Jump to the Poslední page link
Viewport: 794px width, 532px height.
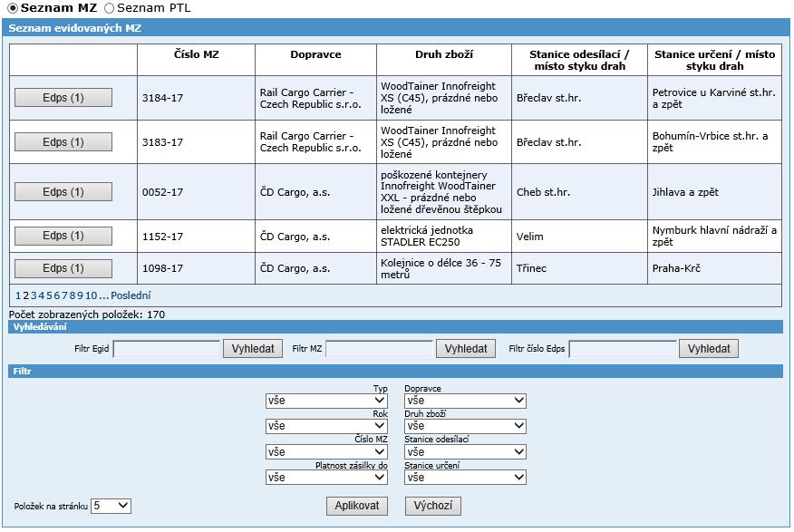point(131,295)
